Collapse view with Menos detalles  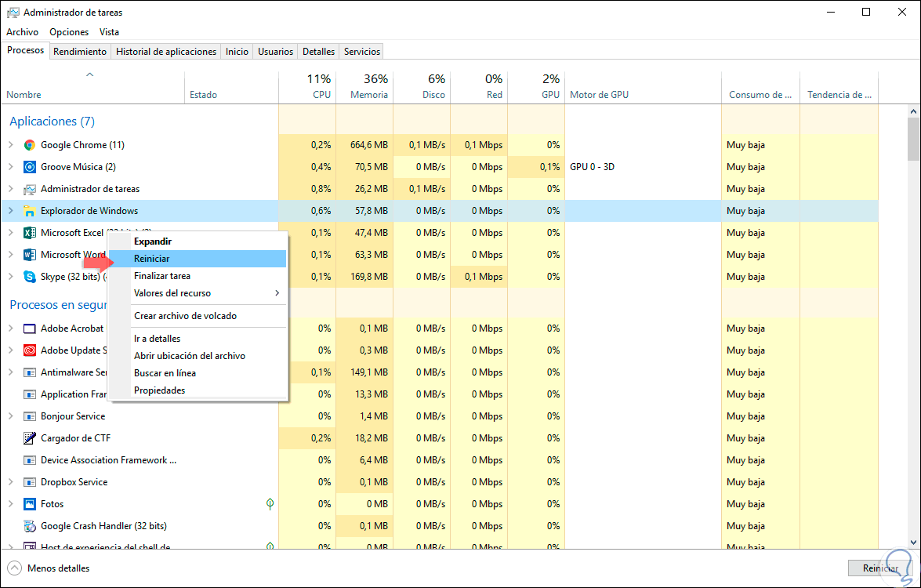tap(49, 568)
